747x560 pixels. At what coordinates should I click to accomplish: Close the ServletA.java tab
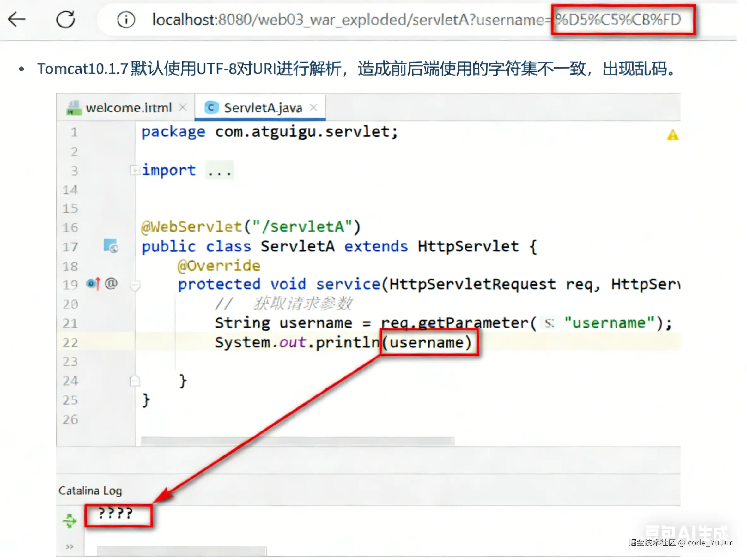coord(313,108)
